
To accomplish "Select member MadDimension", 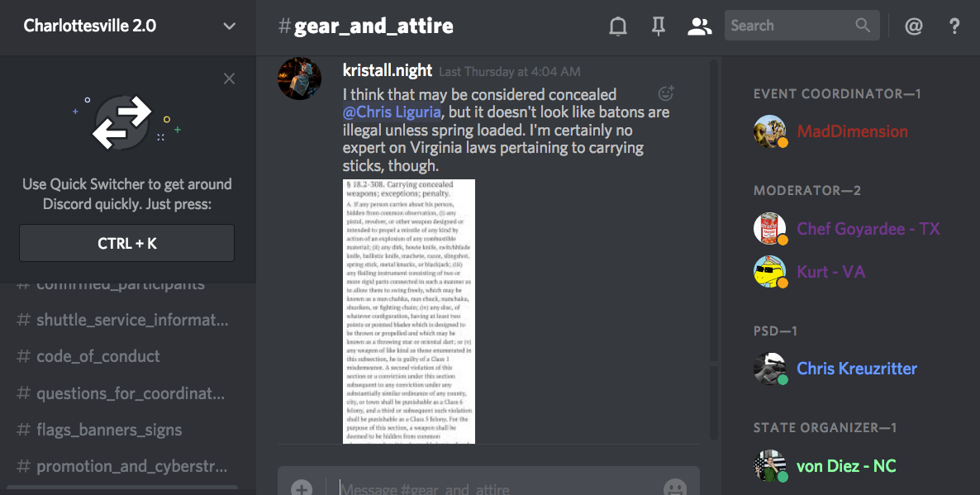I will point(852,131).
